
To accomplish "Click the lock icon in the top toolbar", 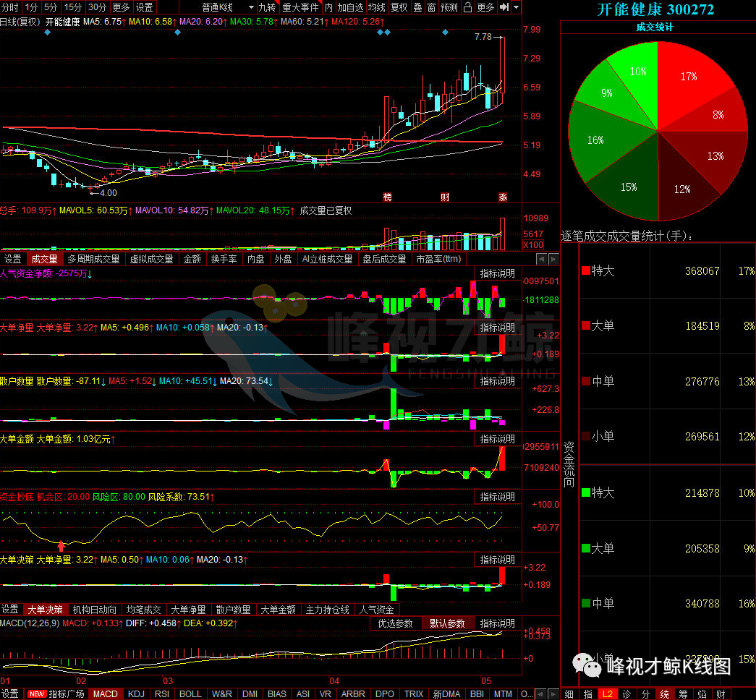I will [467, 7].
